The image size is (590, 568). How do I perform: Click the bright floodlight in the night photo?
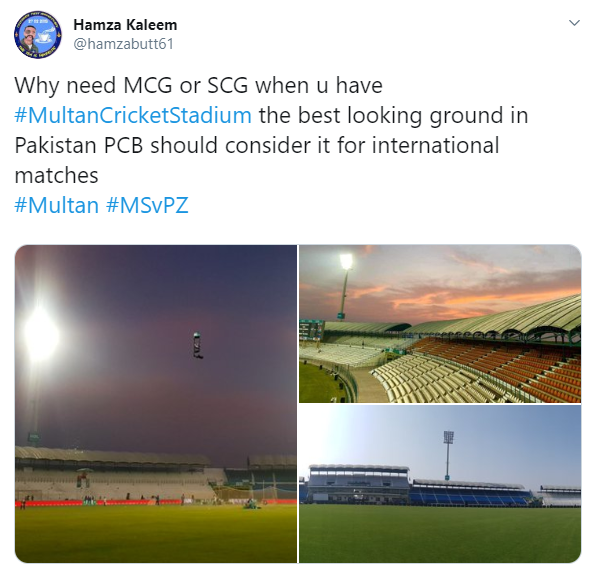tap(41, 334)
